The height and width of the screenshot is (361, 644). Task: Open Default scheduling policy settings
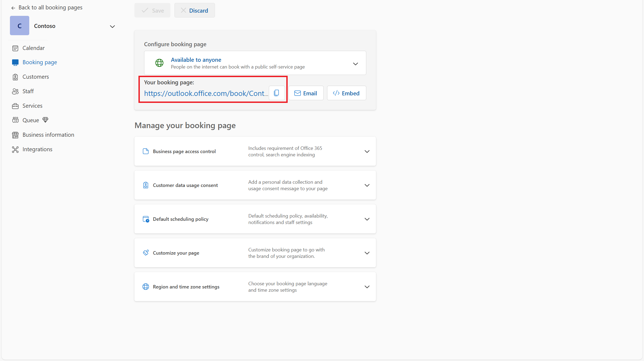point(367,219)
